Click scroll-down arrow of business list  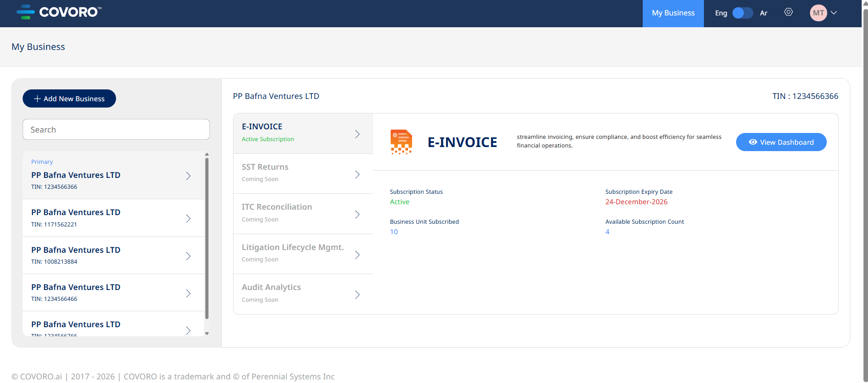click(207, 334)
